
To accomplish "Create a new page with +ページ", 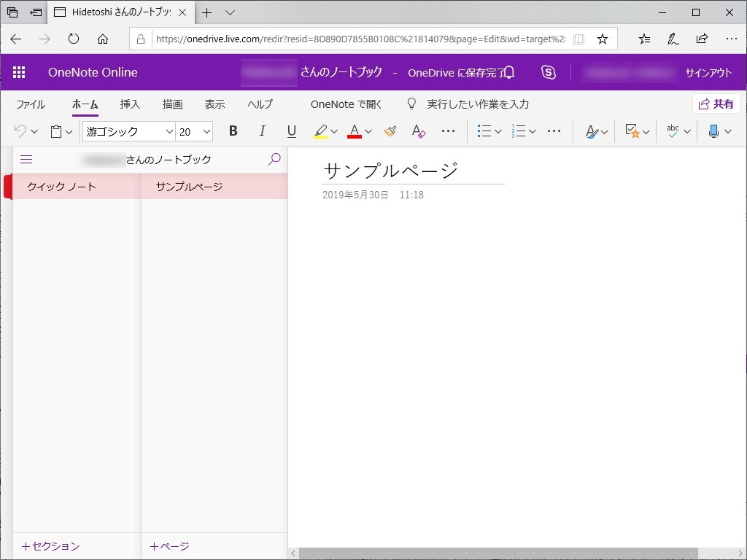I will coord(169,545).
